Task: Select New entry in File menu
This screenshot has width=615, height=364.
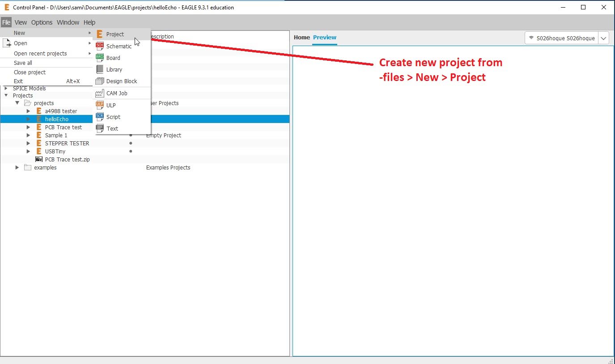Action: point(47,33)
